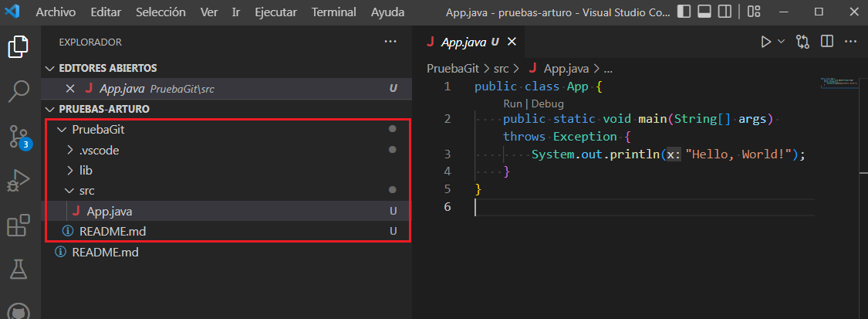Click info icon beside root README.md

[x=60, y=253]
